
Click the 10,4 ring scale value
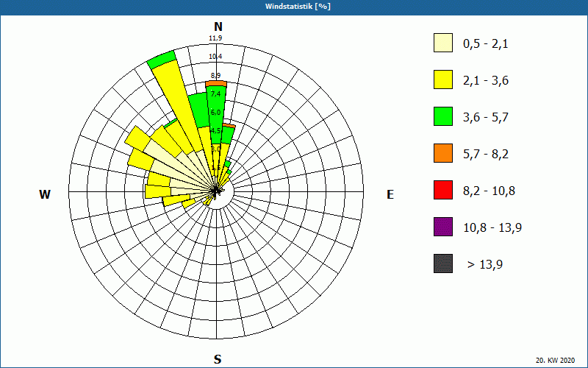(215, 57)
